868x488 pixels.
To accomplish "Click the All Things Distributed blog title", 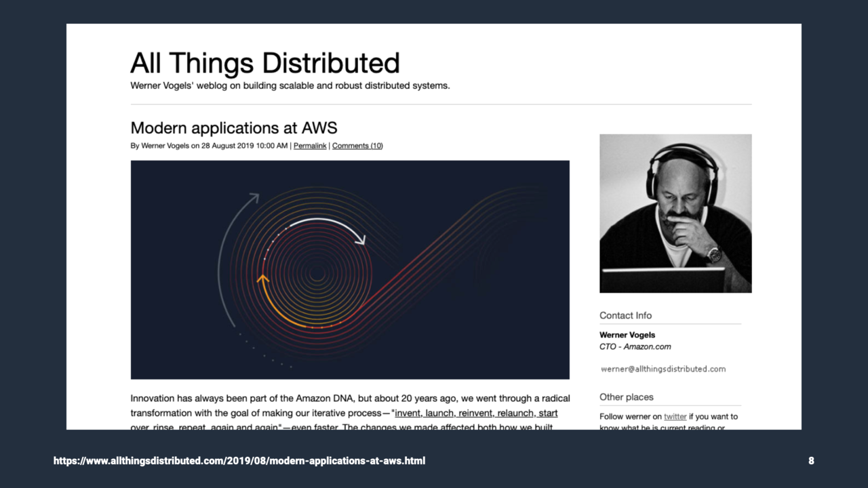I will (265, 63).
